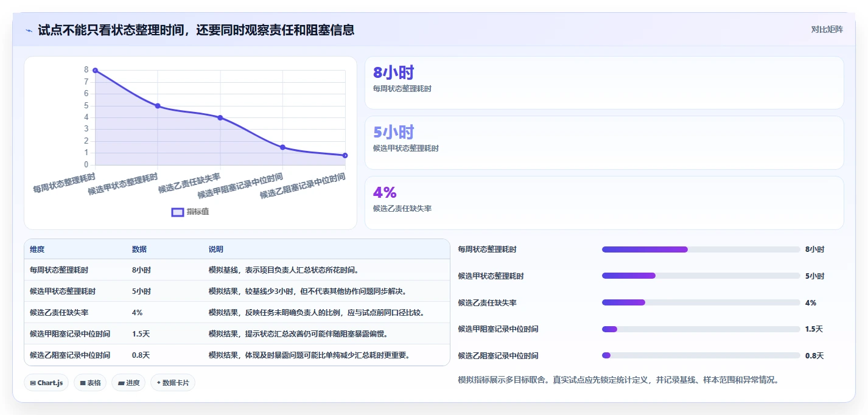Select the chart point for 候选甲阻塞记录中位时间

[x=282, y=147]
